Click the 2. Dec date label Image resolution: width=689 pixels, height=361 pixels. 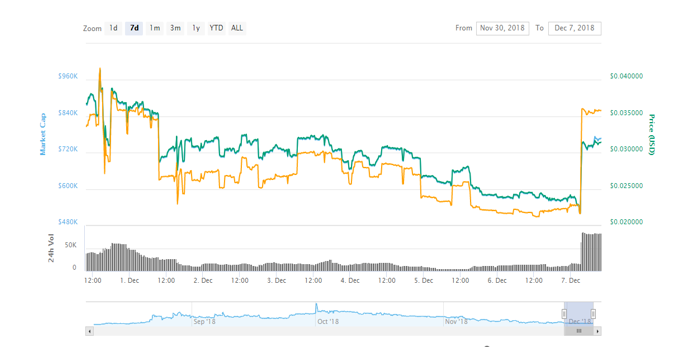click(x=203, y=280)
